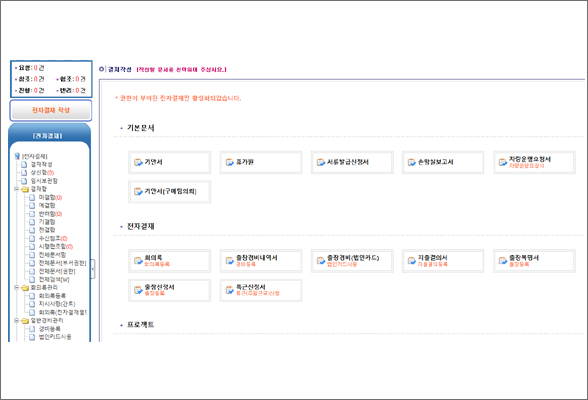Open the 회의록등록 tree item
This screenshot has height=400, width=588.
[x=52, y=296]
